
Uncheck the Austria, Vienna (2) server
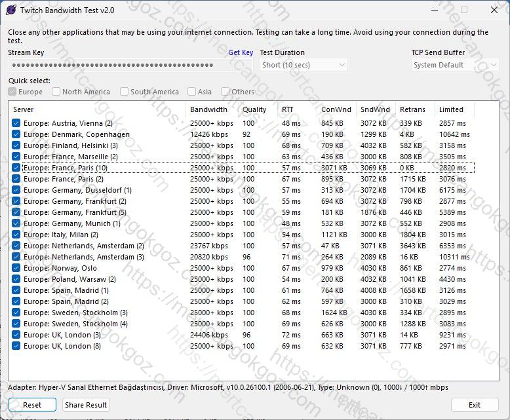[16, 123]
